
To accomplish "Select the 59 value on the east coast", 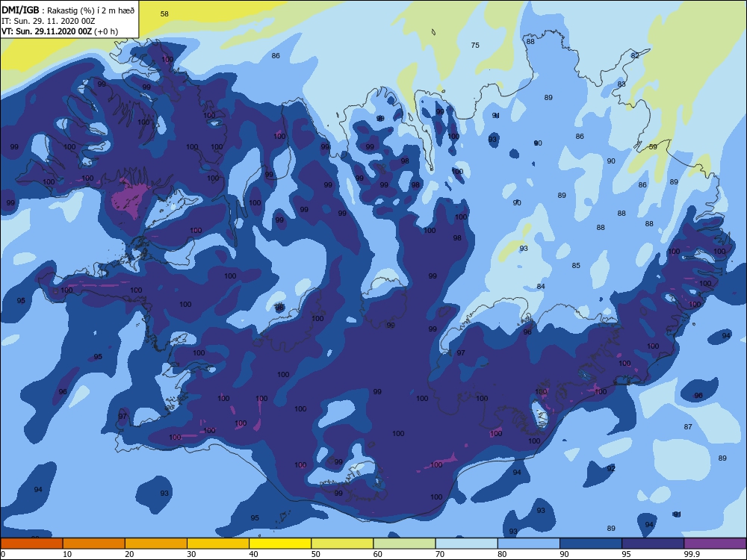I will [x=653, y=146].
